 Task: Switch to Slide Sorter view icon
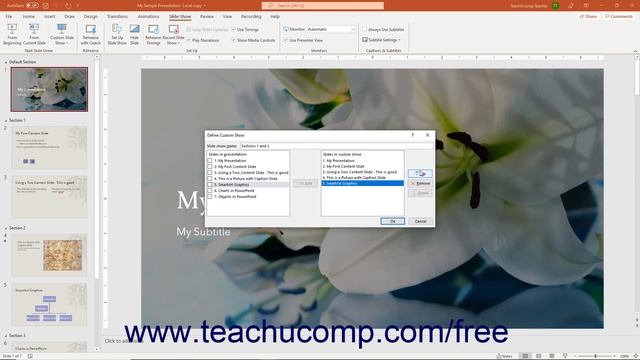[x=538, y=356]
